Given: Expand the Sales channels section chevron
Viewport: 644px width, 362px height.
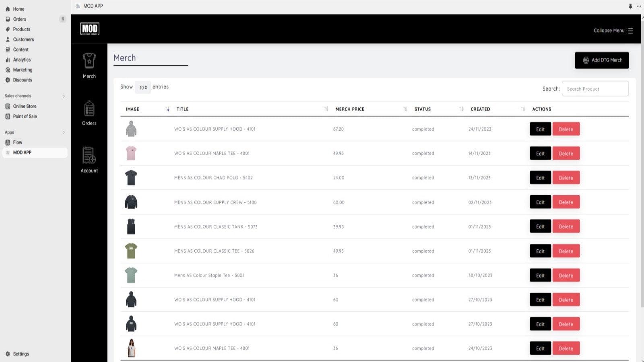Looking at the screenshot, I should 64,96.
